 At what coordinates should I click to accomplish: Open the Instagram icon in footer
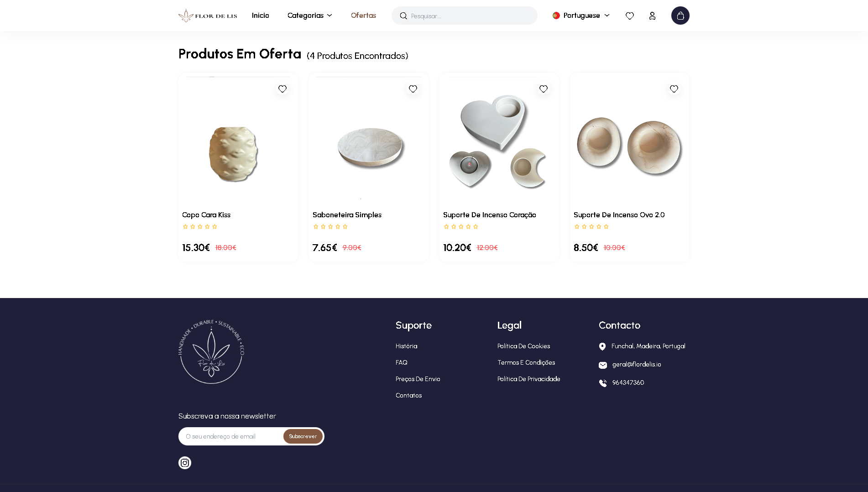click(x=184, y=462)
